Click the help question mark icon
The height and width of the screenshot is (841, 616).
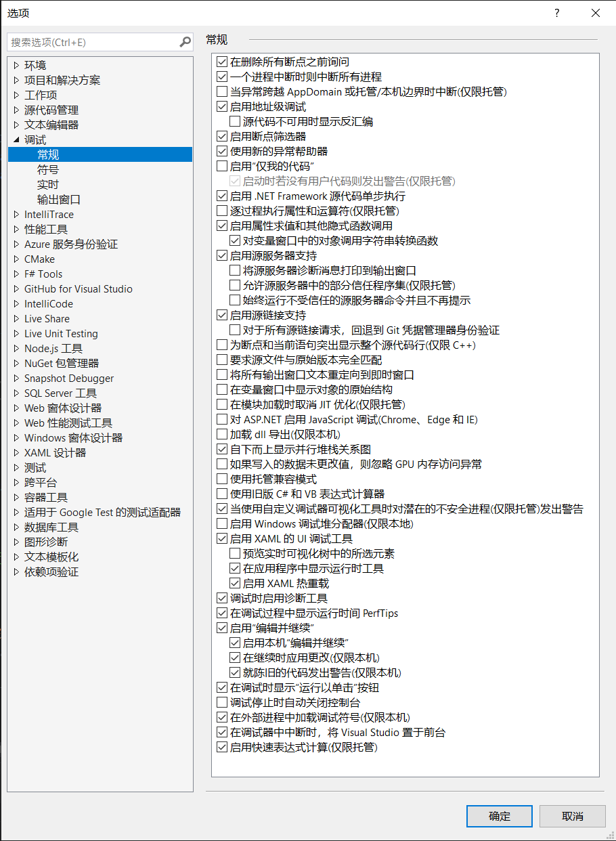coord(556,13)
